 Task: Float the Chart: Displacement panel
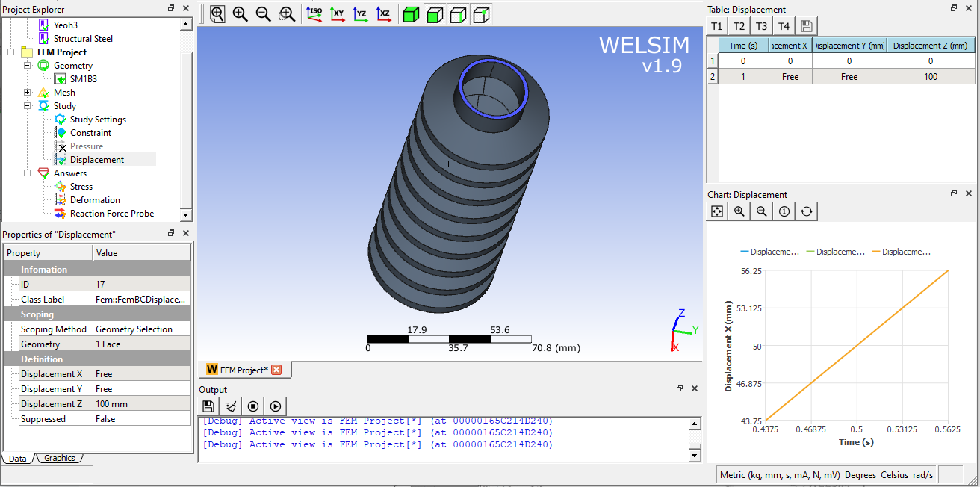[x=954, y=193]
